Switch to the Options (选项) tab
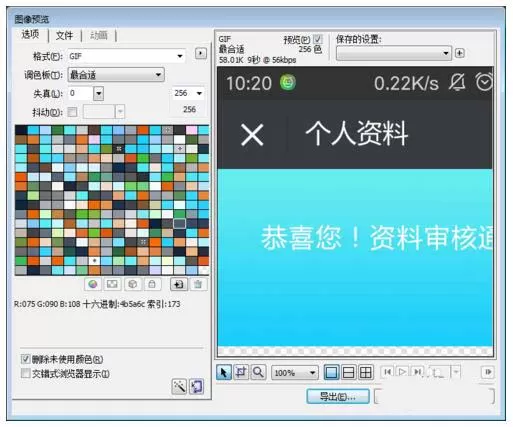The height and width of the screenshot is (427, 513). 30,34
